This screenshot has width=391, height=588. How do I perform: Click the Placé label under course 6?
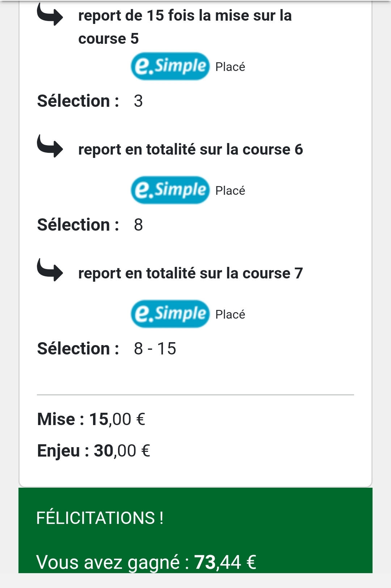[230, 190]
